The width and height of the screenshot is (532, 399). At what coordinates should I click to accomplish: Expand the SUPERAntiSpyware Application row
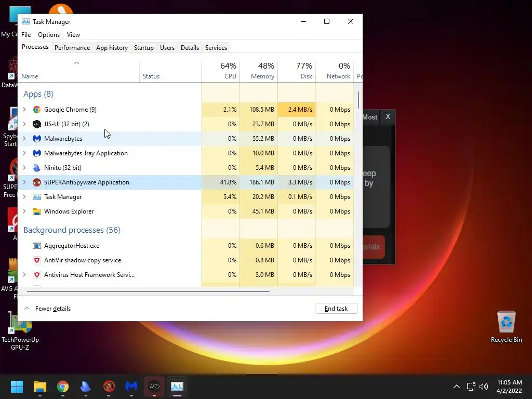click(x=24, y=182)
